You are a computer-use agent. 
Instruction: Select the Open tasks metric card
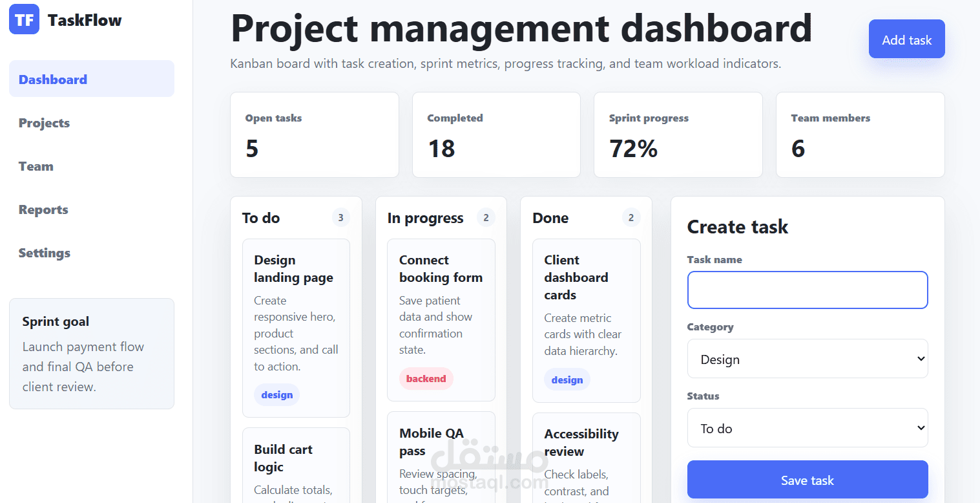(315, 134)
